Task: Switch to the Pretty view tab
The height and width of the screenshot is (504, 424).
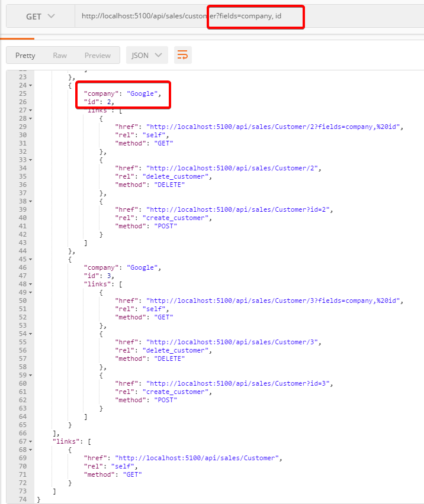Action: tap(25, 55)
